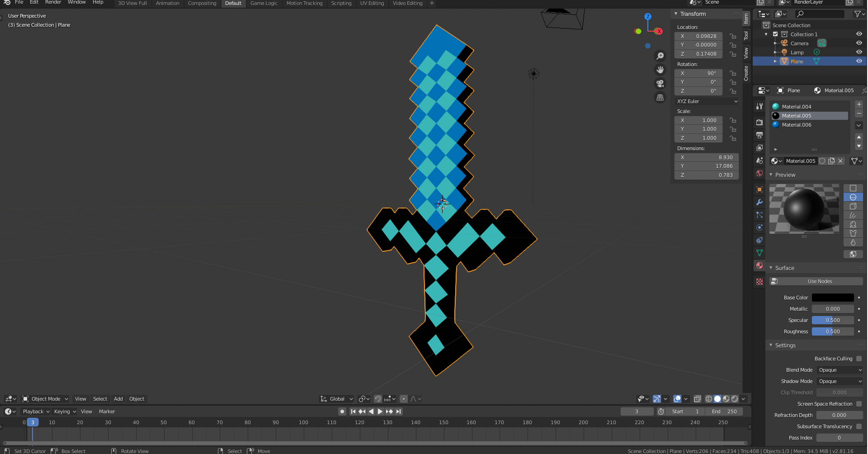868x454 pixels.
Task: Enable the Backface Culling checkbox
Action: tap(859, 359)
